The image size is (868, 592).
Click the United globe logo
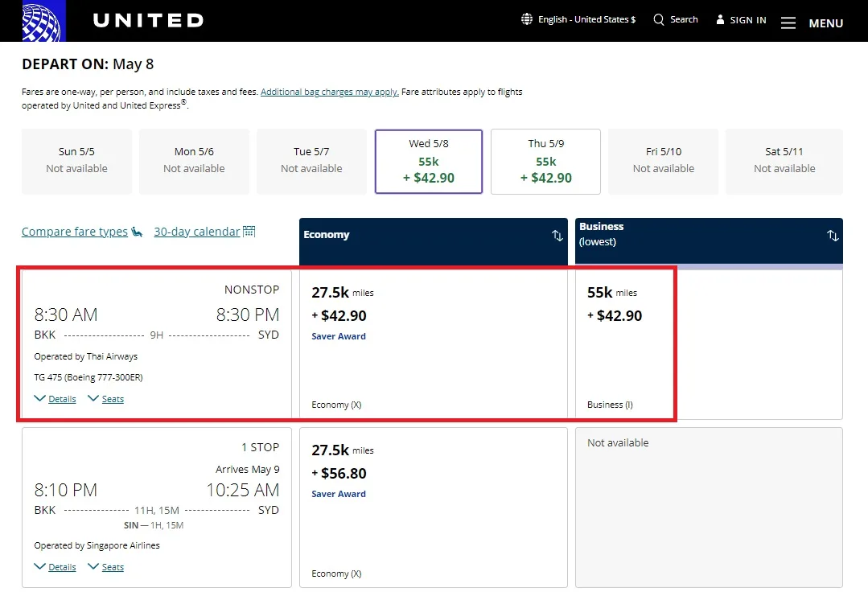point(43,20)
